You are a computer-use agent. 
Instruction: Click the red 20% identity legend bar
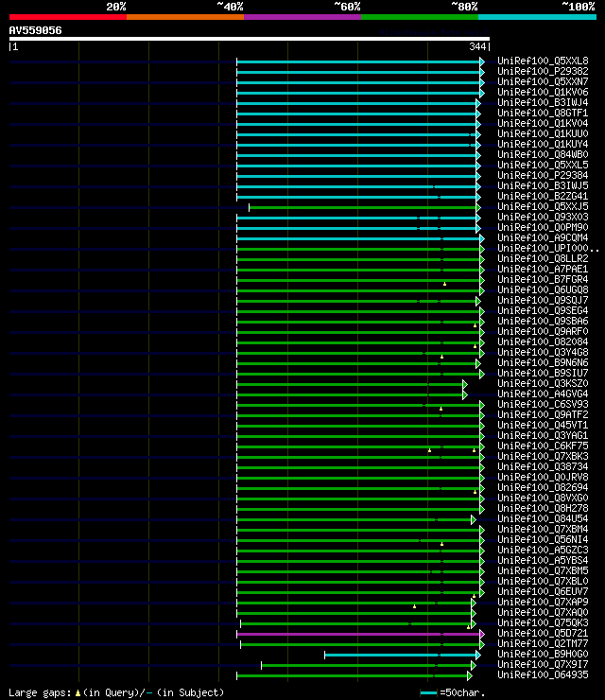click(68, 17)
